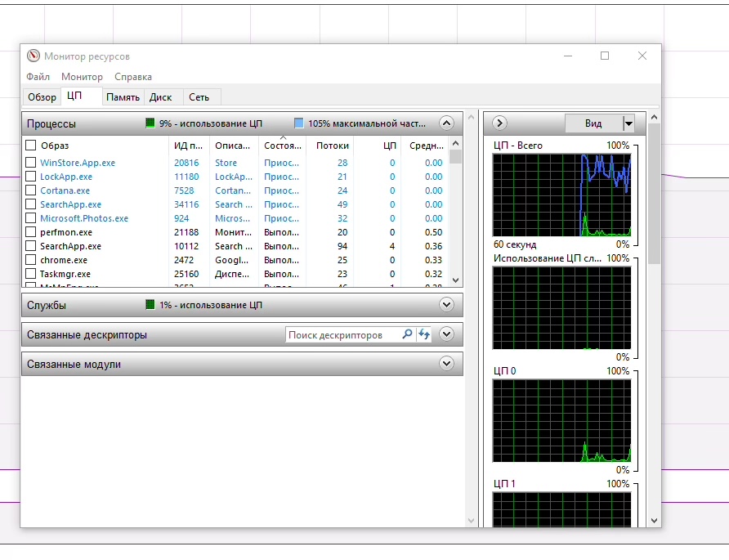
Task: Click the green CPU usage indicator in Службы header
Action: tap(150, 305)
